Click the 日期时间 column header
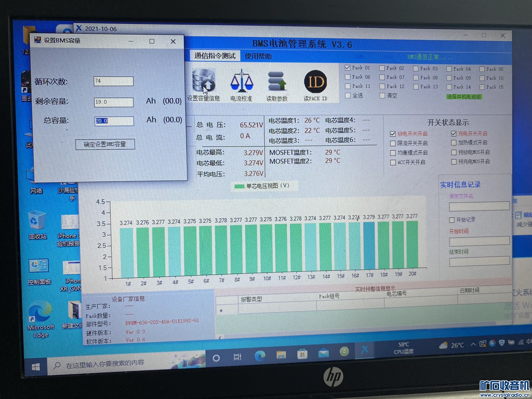532x399 pixels. pyautogui.click(x=469, y=290)
